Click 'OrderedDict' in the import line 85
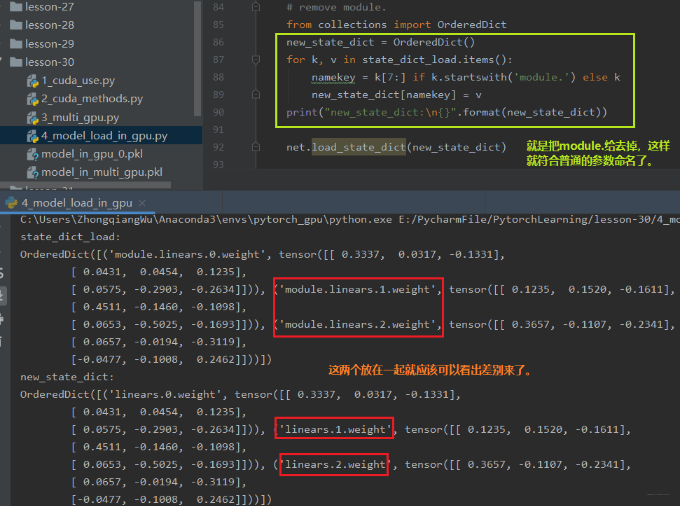 [471, 25]
